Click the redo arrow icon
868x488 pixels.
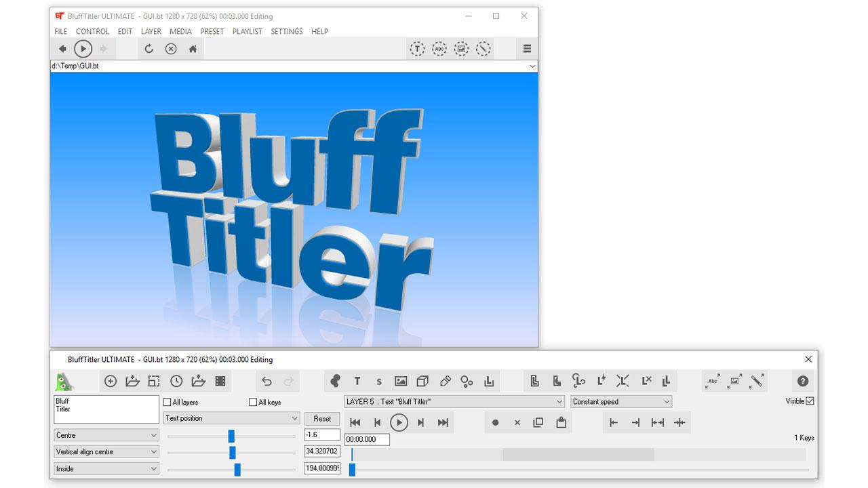pos(288,381)
